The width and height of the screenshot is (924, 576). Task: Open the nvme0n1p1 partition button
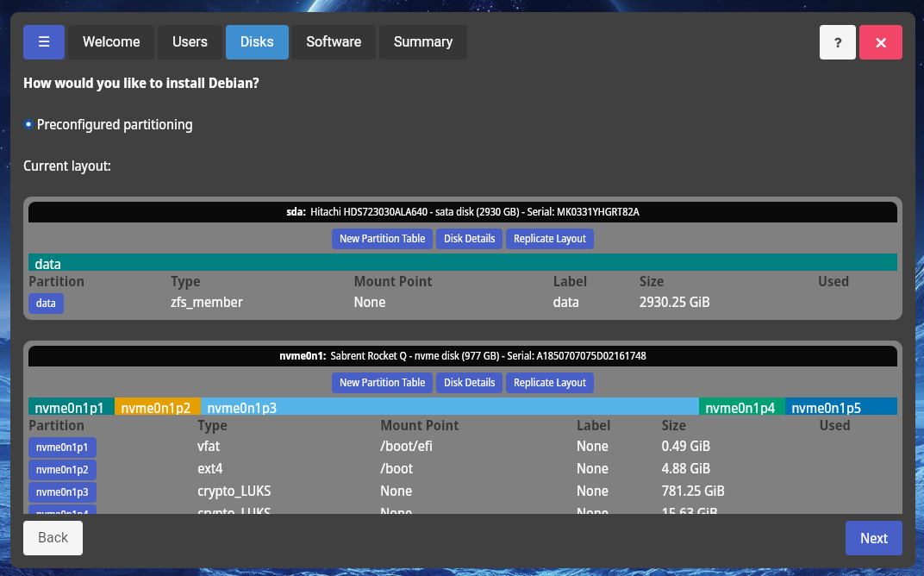pyautogui.click(x=63, y=448)
